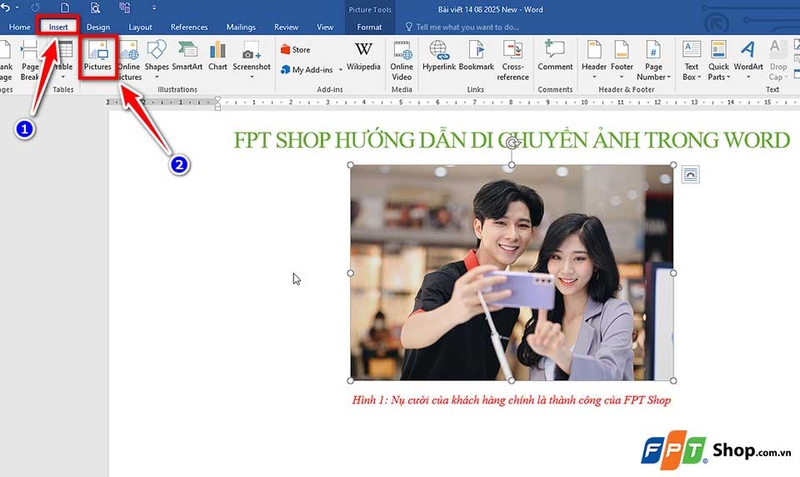Open the Quick Parts menu
The height and width of the screenshot is (477, 800).
[x=718, y=61]
